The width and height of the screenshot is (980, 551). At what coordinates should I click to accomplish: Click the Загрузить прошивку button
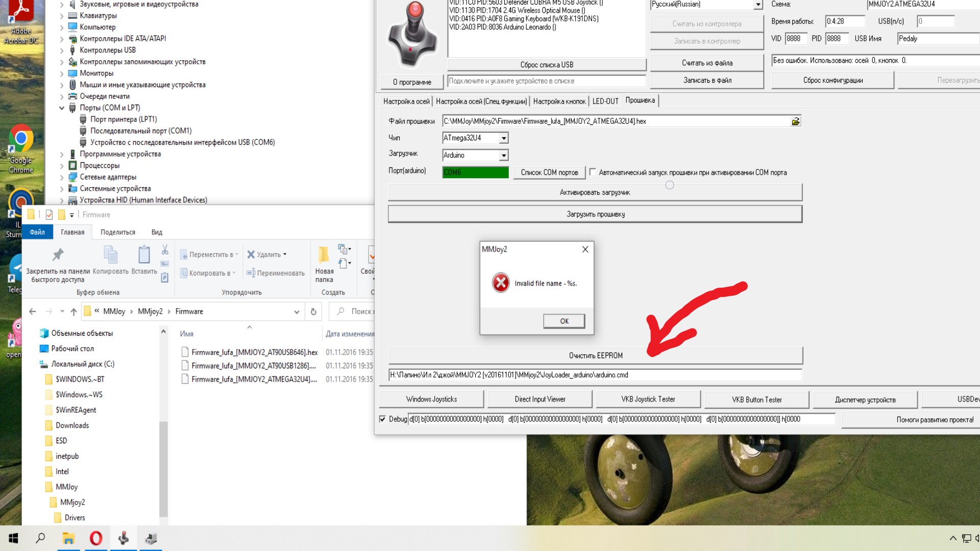[x=595, y=214]
